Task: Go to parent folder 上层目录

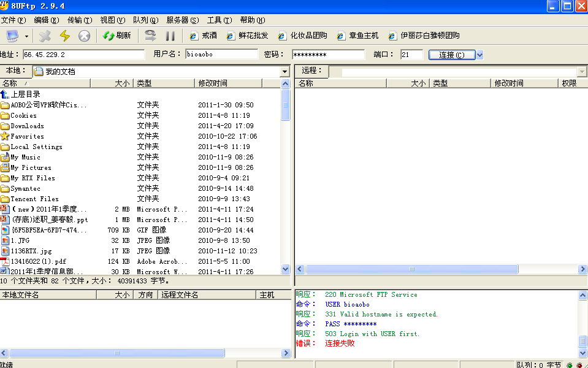Action: coord(21,94)
